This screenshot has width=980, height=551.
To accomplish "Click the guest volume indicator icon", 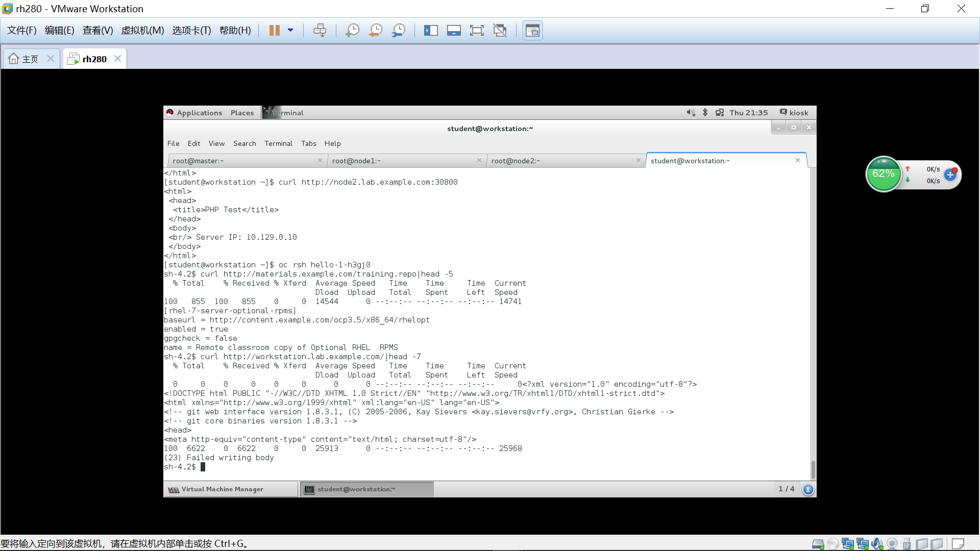I will (x=691, y=113).
